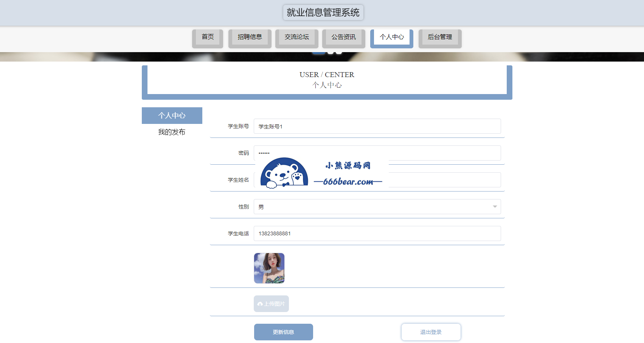Open 后台管理 tab

[x=440, y=39]
